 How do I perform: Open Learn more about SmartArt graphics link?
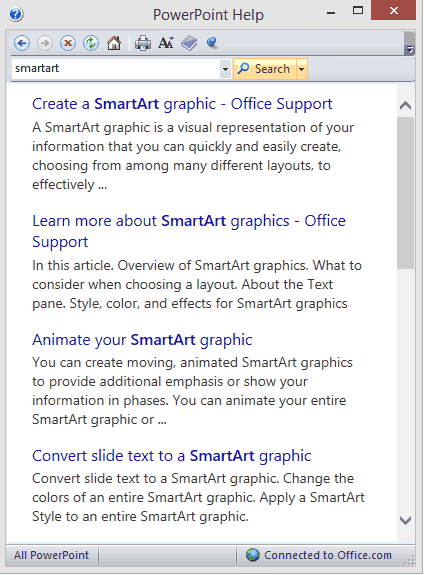click(x=189, y=231)
